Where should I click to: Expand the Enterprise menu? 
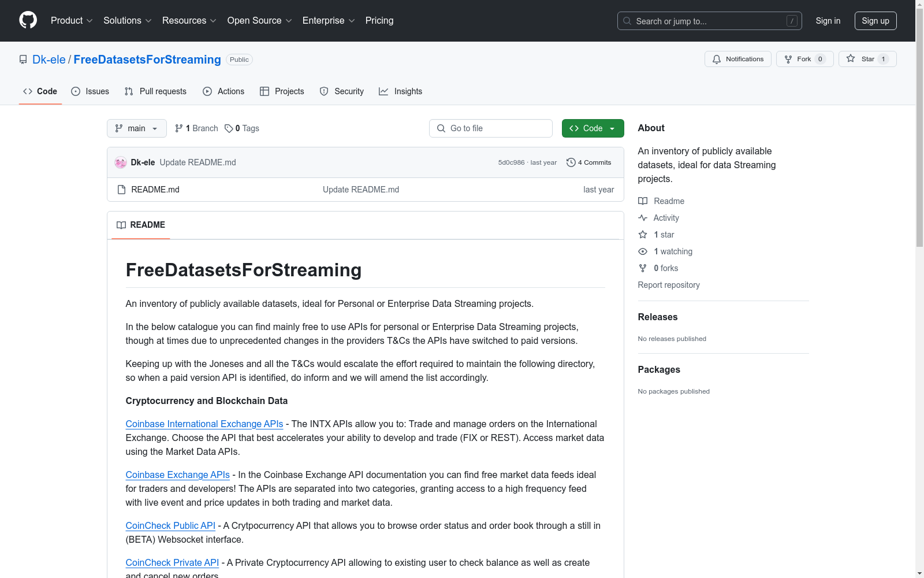point(329,21)
